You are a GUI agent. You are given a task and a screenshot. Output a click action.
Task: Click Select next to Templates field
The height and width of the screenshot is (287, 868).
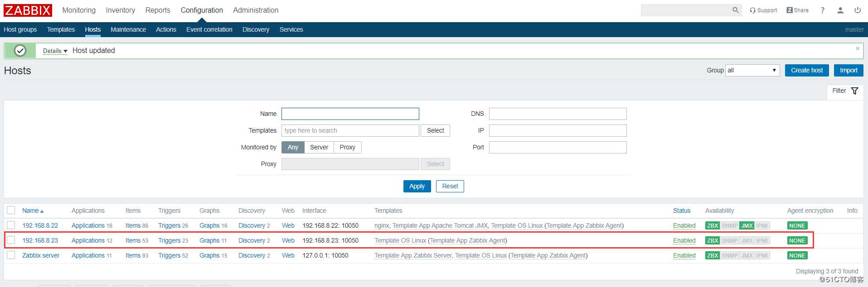click(x=435, y=130)
